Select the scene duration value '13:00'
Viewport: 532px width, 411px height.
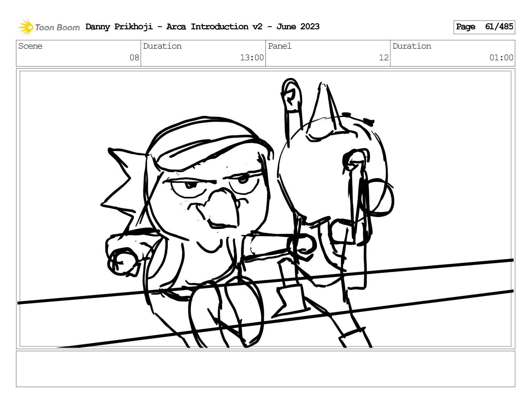pos(252,58)
